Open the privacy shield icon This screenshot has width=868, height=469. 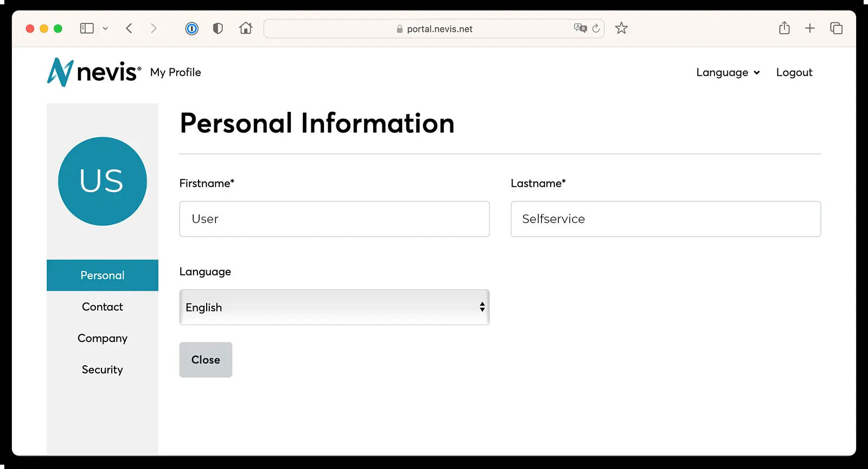[218, 28]
